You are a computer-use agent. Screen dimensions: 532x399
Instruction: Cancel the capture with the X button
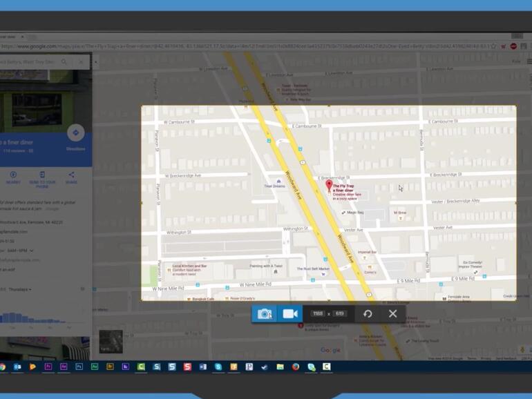[x=392, y=313]
